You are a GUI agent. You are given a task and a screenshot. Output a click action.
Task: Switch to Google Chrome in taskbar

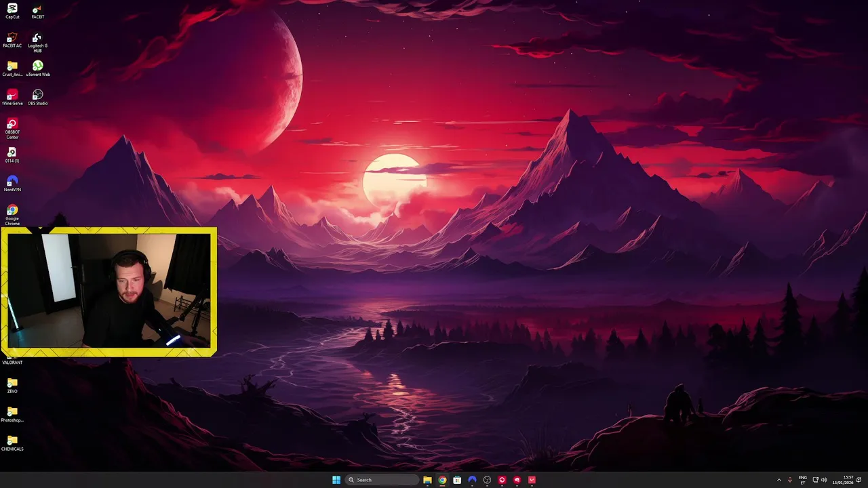442,480
